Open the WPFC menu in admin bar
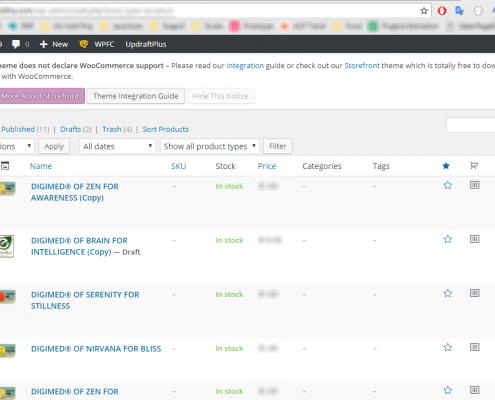The height and width of the screenshot is (400, 495). 104,44
